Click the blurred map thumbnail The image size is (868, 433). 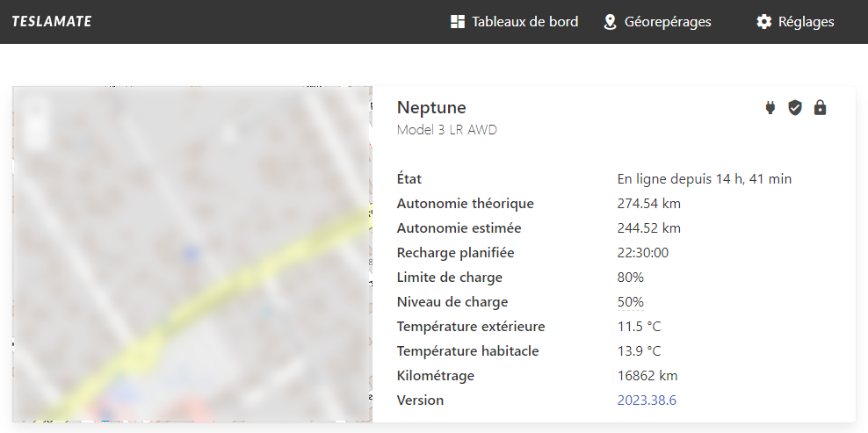click(x=192, y=254)
